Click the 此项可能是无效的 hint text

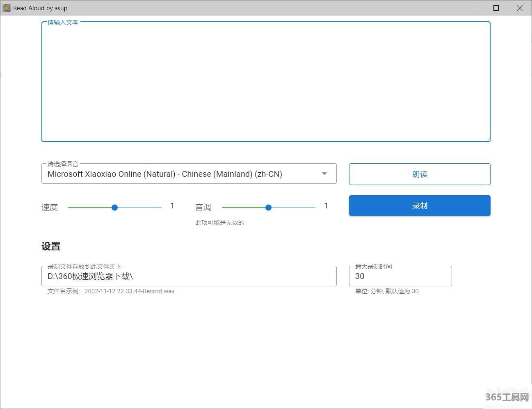click(x=219, y=223)
